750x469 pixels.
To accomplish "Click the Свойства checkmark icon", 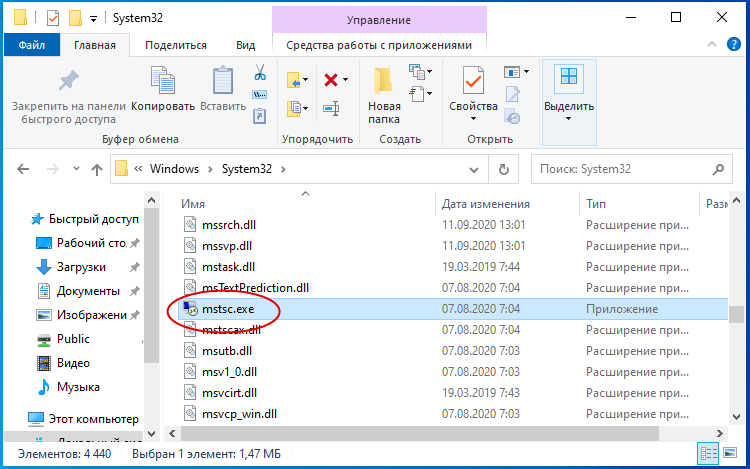I will [473, 80].
